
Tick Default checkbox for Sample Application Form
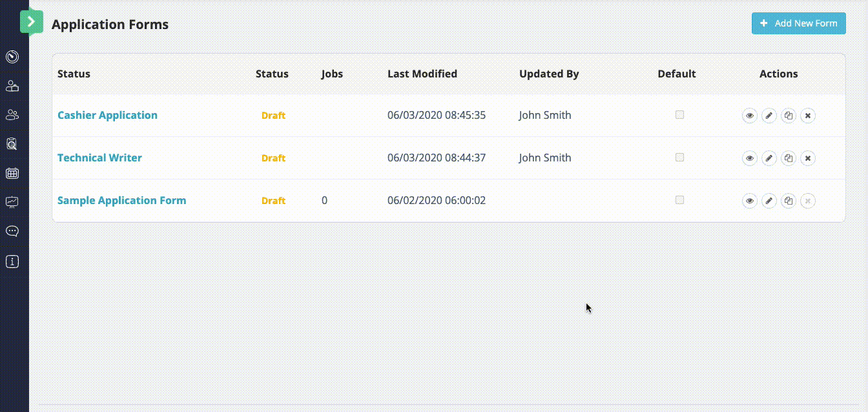tap(679, 200)
